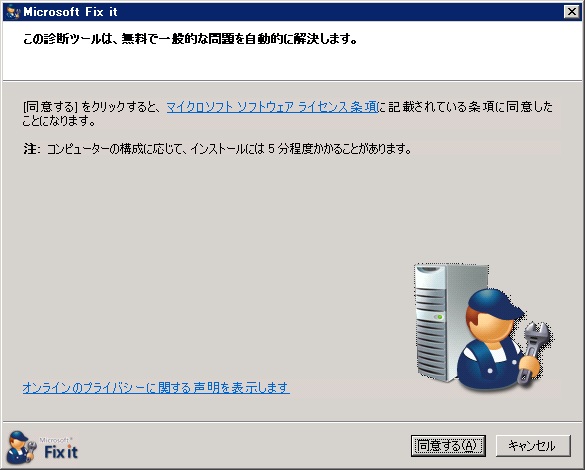585x470 pixels.
Task: Click the green power light on server
Action: point(440,317)
